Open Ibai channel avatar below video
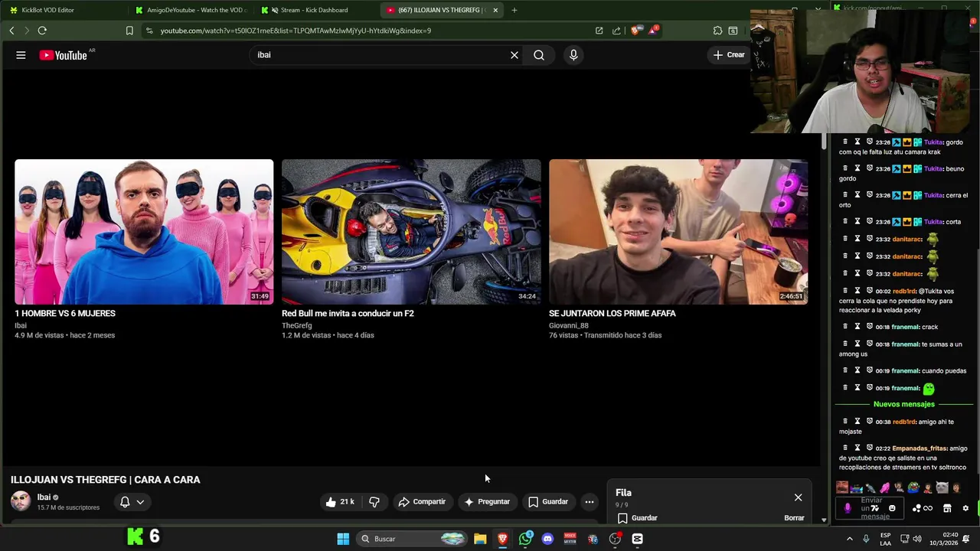 (x=21, y=501)
